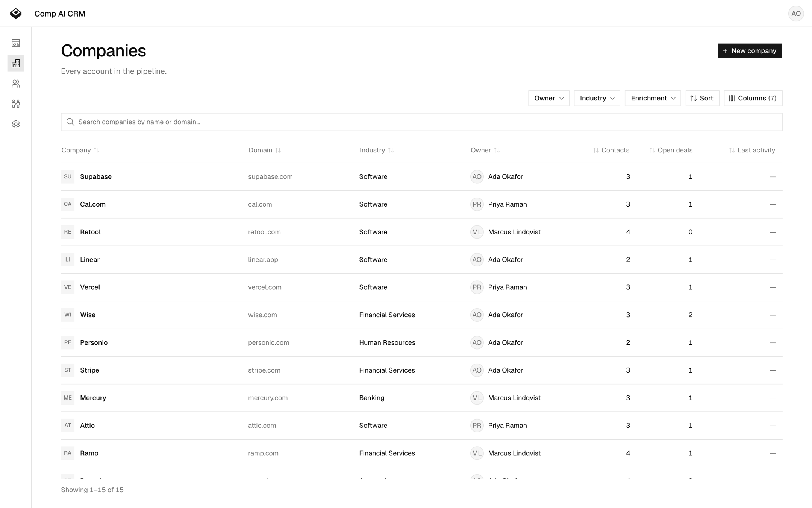Select the Companies building icon in sidebar
Image resolution: width=812 pixels, height=508 pixels.
tap(16, 63)
